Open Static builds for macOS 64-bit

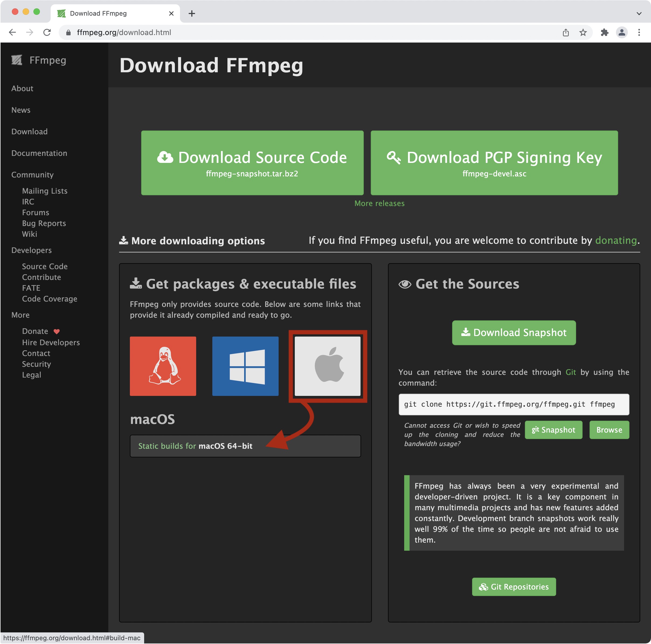point(195,446)
